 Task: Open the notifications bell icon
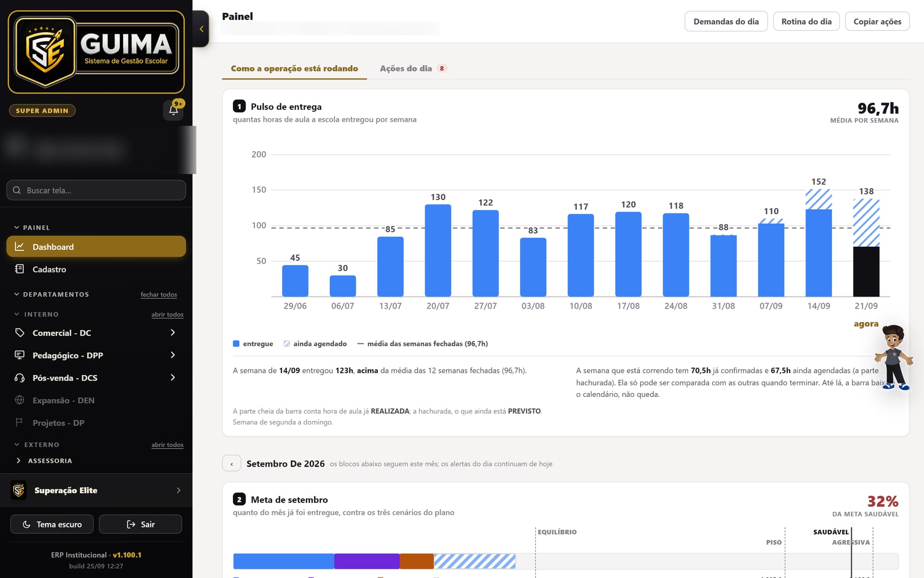coord(173,110)
